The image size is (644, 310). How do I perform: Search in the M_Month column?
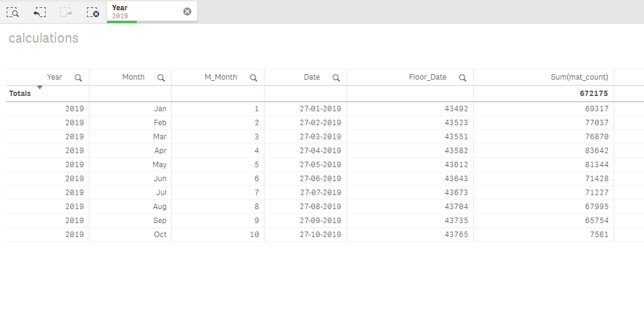[x=254, y=78]
